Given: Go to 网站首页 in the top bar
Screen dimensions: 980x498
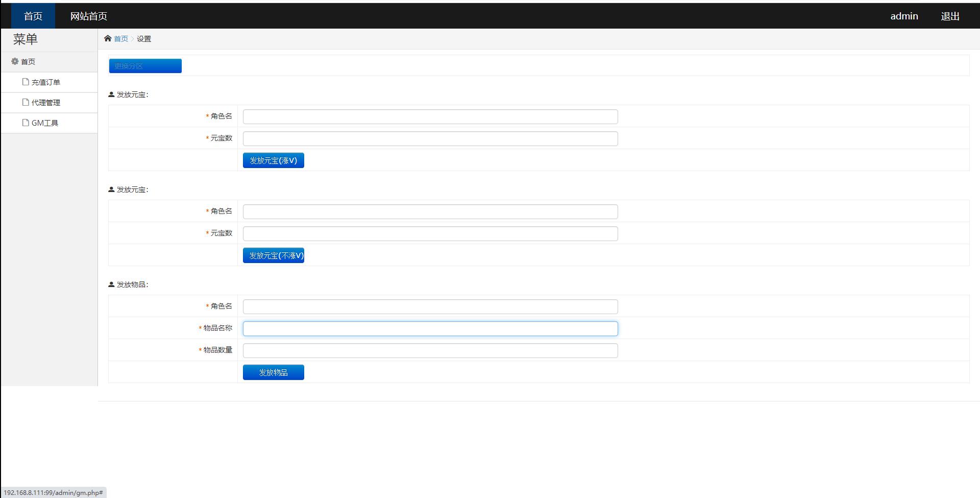Looking at the screenshot, I should (x=89, y=16).
